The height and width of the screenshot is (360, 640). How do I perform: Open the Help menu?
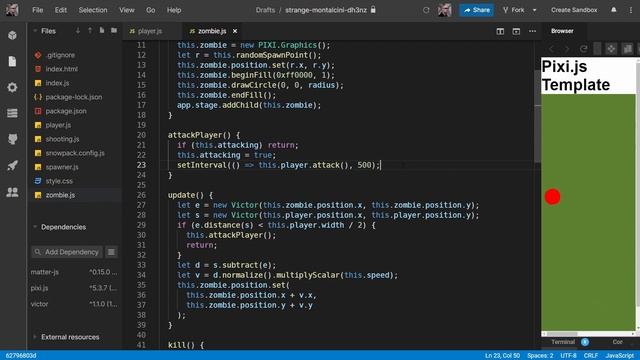(174, 10)
